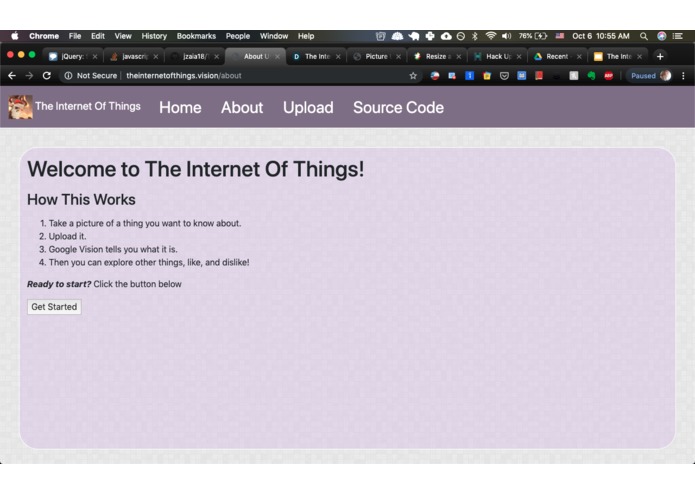Open macOS Spotlight search magnifier
This screenshot has width=695, height=494.
pyautogui.click(x=644, y=36)
